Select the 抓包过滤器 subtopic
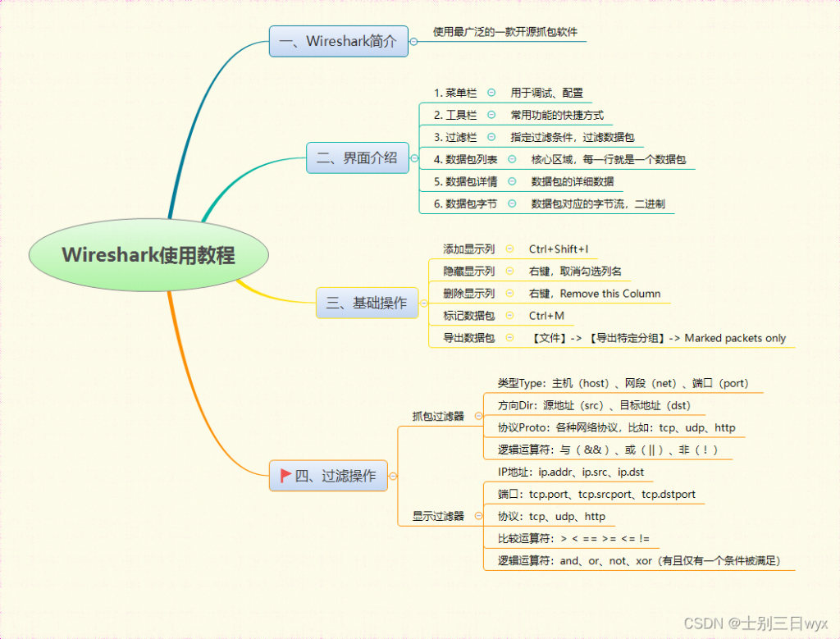This screenshot has height=639, width=840. pyautogui.click(x=438, y=416)
